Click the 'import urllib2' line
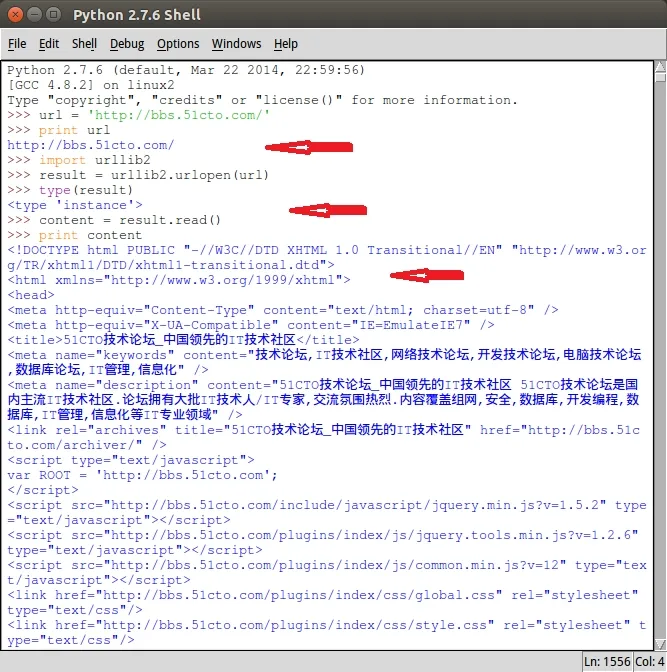The image size is (667, 672). point(79,160)
